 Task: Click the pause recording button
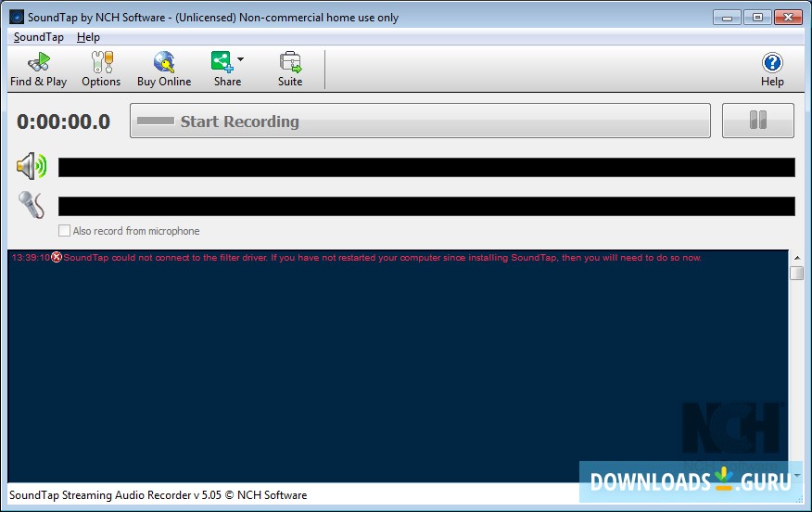coord(757,121)
